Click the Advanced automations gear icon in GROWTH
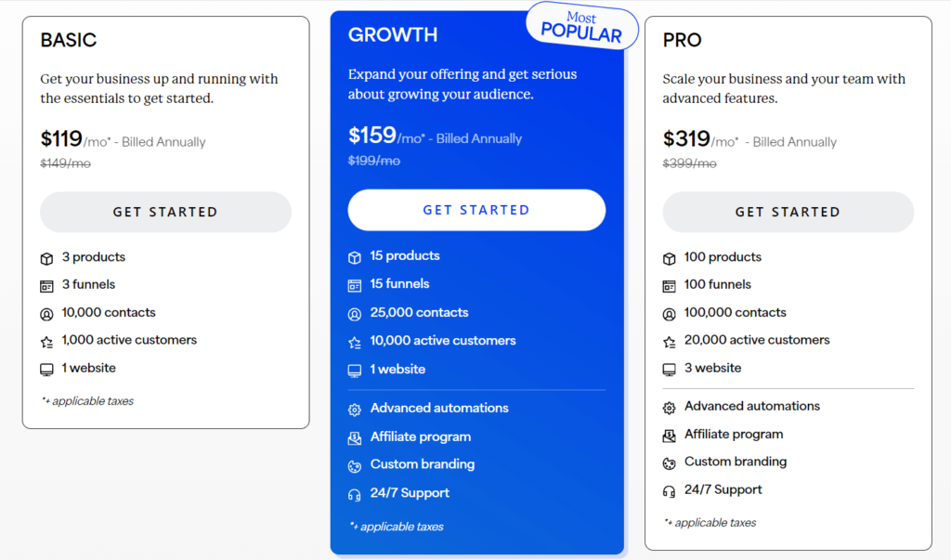This screenshot has height=560, width=951. pyautogui.click(x=354, y=409)
